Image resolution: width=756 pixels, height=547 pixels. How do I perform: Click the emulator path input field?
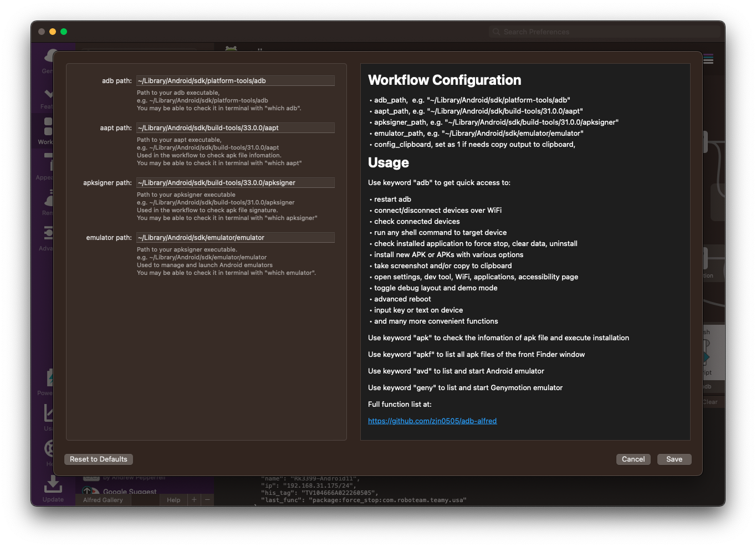[236, 238]
